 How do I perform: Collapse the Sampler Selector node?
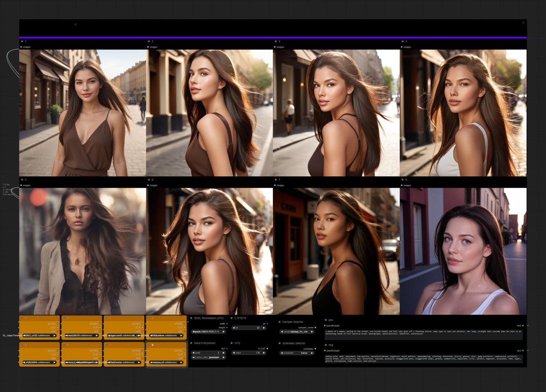click(x=280, y=322)
